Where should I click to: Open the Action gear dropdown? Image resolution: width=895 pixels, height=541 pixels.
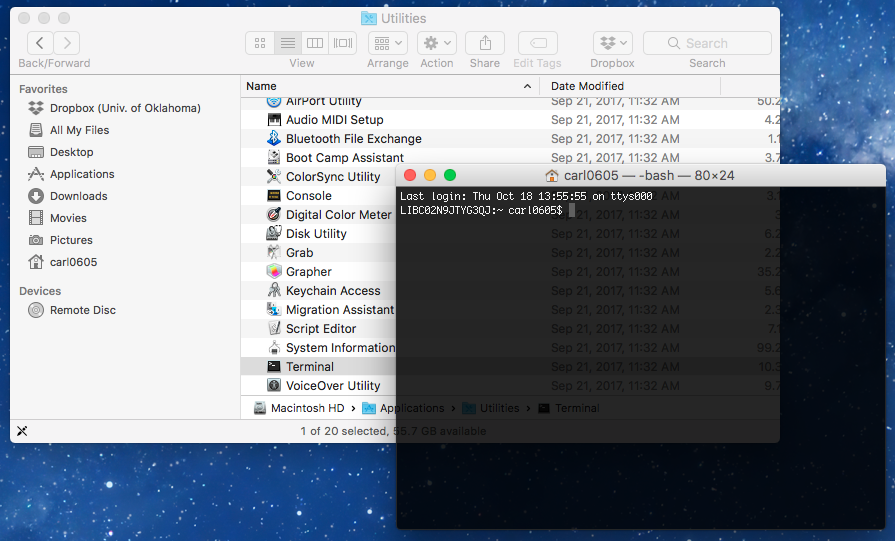[x=437, y=43]
